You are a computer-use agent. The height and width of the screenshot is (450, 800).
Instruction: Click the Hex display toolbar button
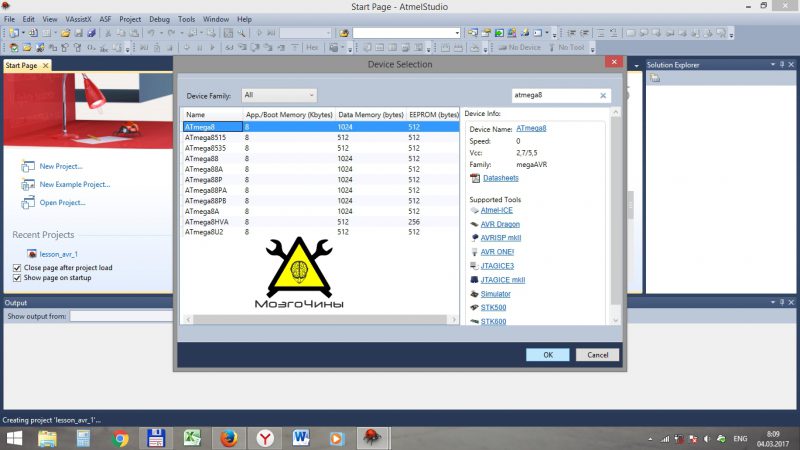tap(312, 47)
